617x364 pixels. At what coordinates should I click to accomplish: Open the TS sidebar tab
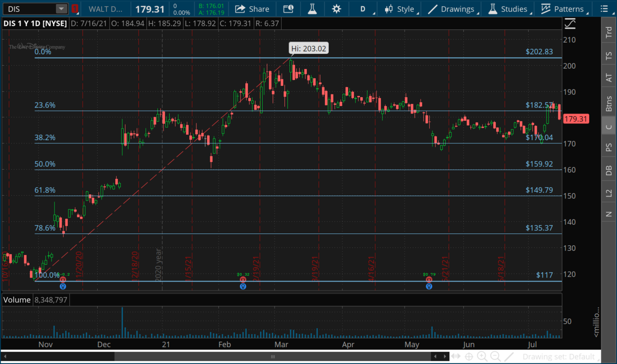609,55
